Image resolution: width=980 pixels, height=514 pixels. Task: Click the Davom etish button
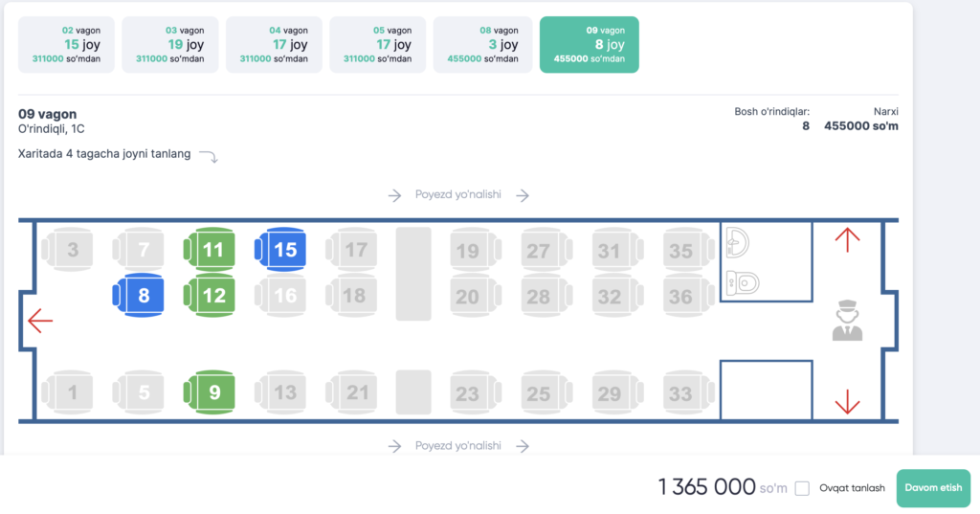tap(933, 488)
